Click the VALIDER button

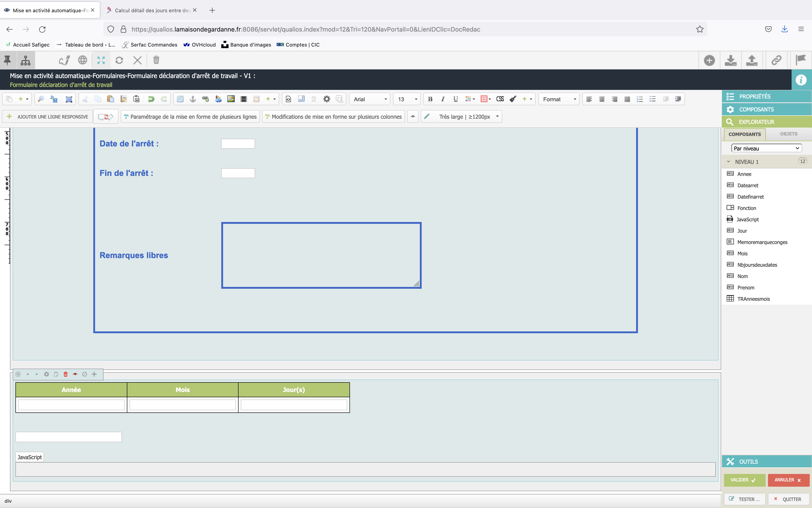coord(745,480)
